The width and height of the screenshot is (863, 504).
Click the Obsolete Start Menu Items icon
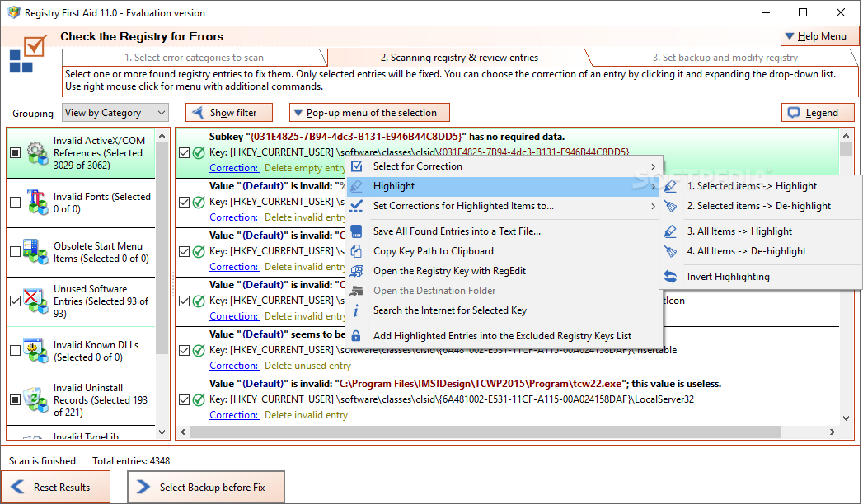[35, 252]
